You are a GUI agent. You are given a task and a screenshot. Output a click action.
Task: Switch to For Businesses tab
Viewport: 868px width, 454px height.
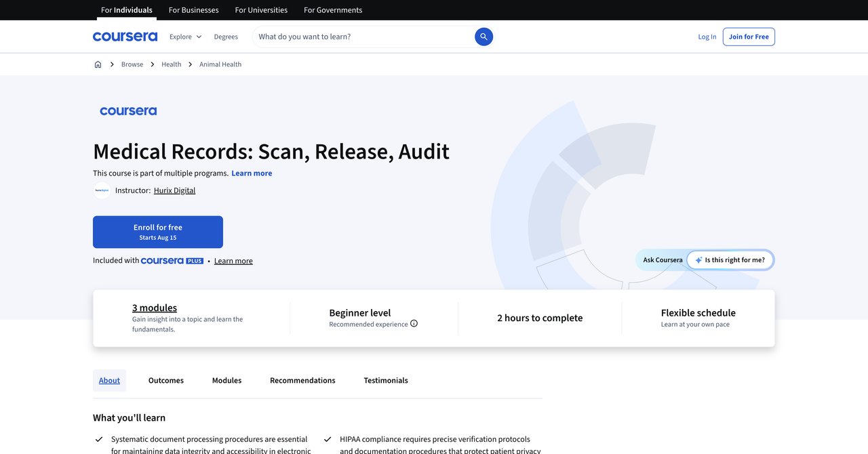click(193, 10)
